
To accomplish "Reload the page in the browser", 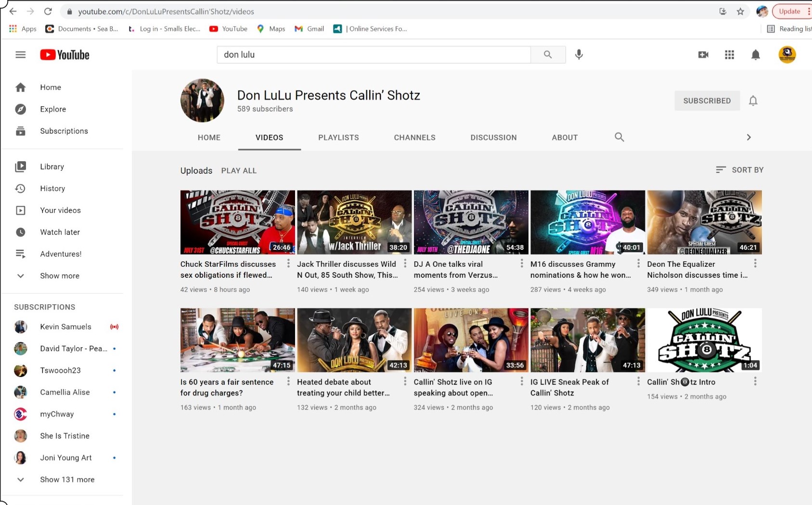I will (48, 12).
